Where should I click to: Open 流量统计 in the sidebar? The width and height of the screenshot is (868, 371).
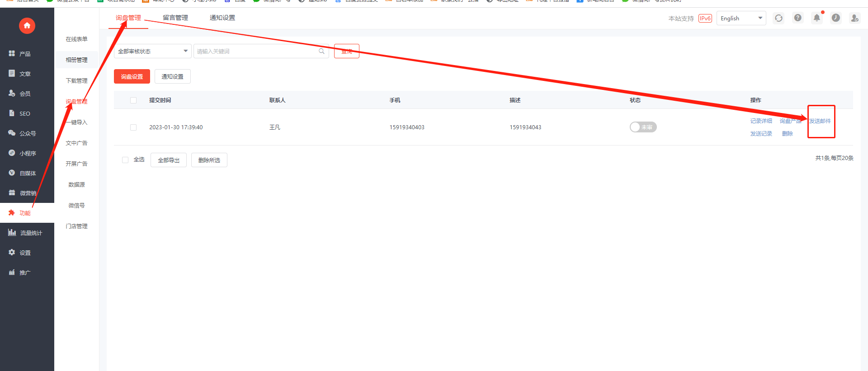tap(27, 233)
